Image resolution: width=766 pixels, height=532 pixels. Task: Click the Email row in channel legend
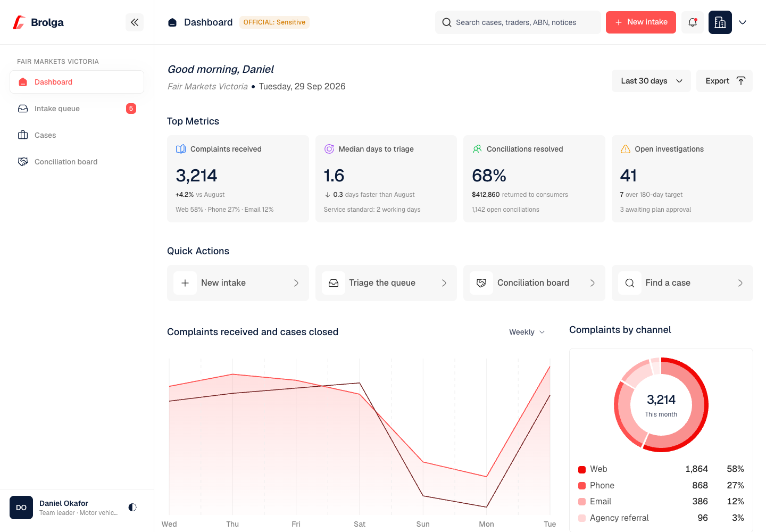coord(661,502)
